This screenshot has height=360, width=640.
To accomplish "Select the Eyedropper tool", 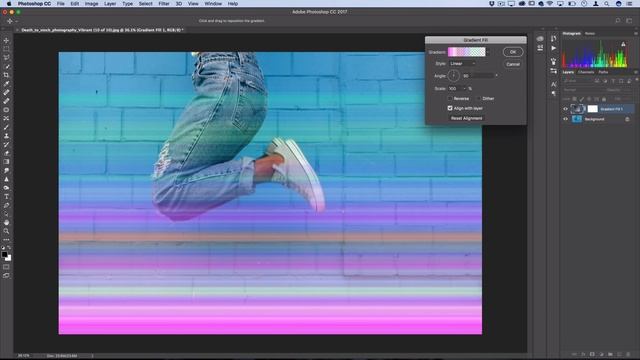I will click(x=6, y=84).
